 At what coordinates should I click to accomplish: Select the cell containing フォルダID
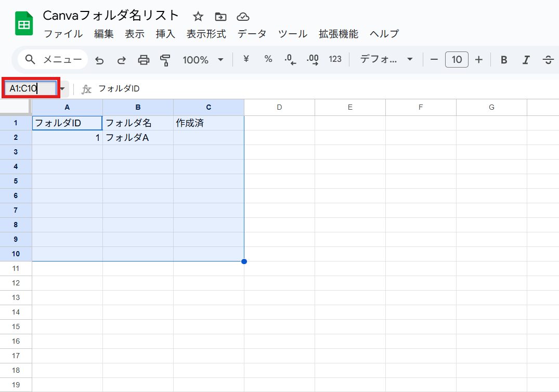67,123
